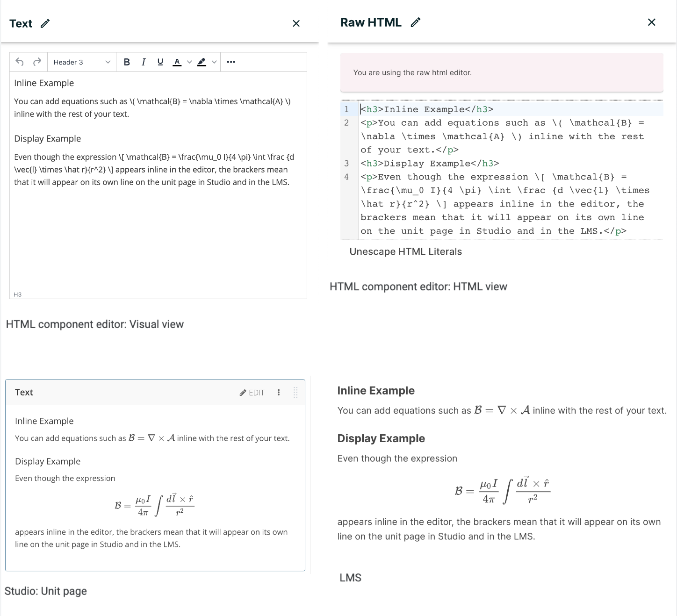
Task: Click the Unescape HTML Literals button
Action: [405, 251]
